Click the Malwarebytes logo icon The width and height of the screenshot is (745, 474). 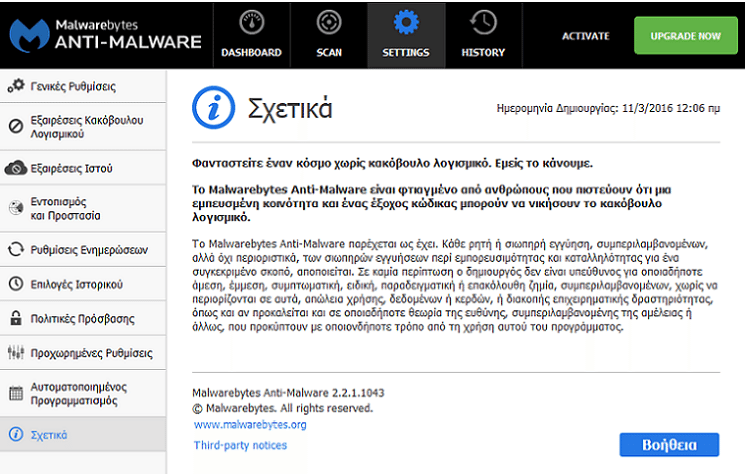[29, 36]
